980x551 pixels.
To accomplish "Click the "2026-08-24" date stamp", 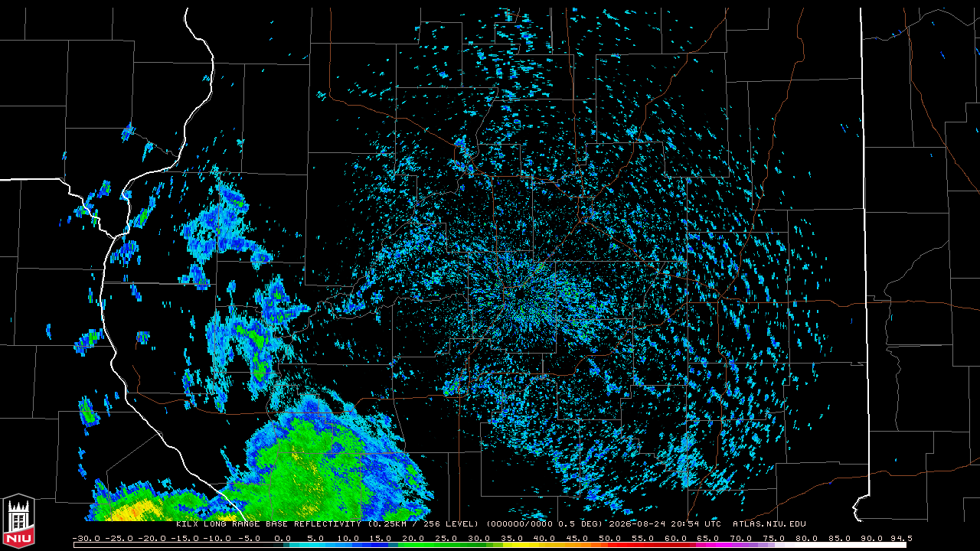I will (x=636, y=524).
